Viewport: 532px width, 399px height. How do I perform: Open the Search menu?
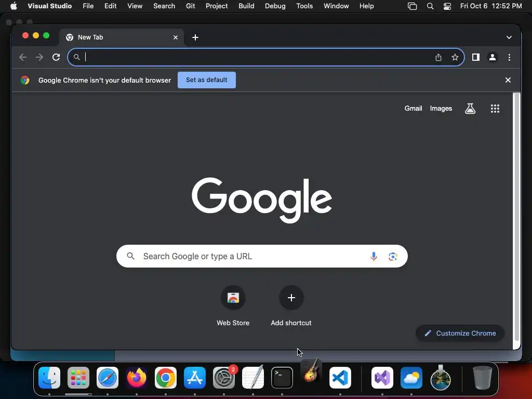click(x=164, y=6)
